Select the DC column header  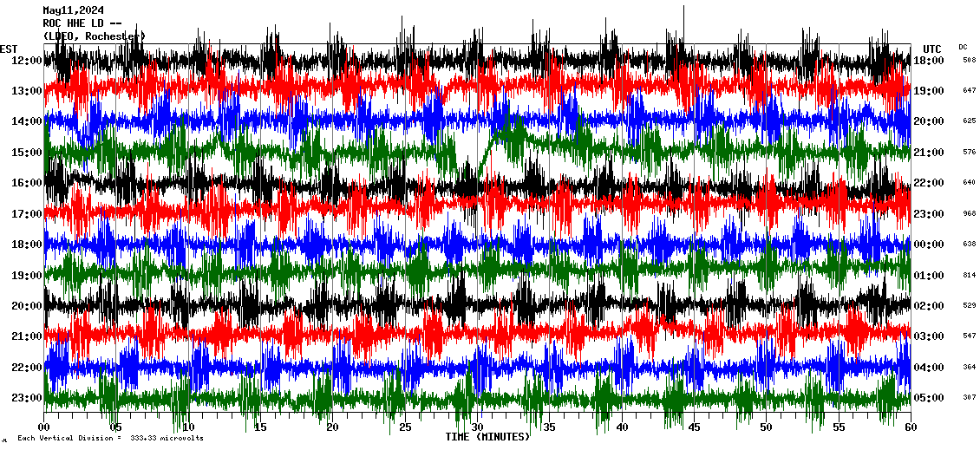point(964,47)
